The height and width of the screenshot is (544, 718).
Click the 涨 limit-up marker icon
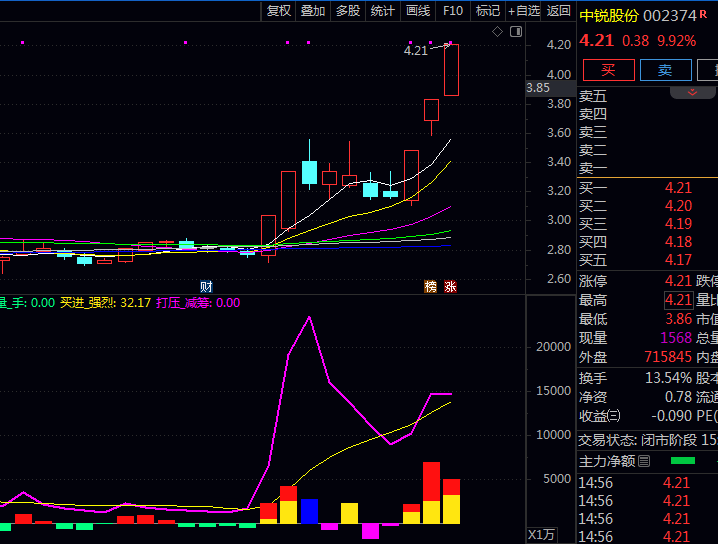(x=451, y=286)
